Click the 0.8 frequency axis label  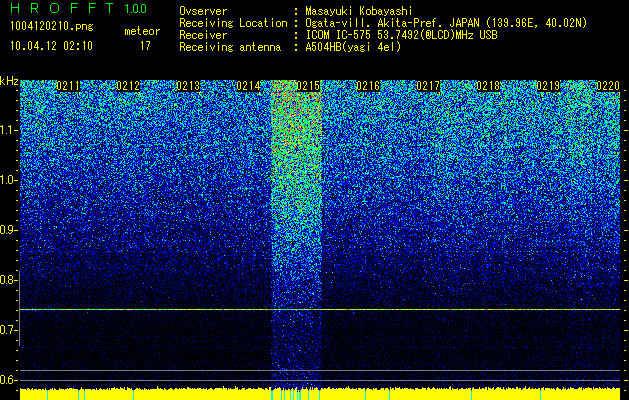pos(8,280)
